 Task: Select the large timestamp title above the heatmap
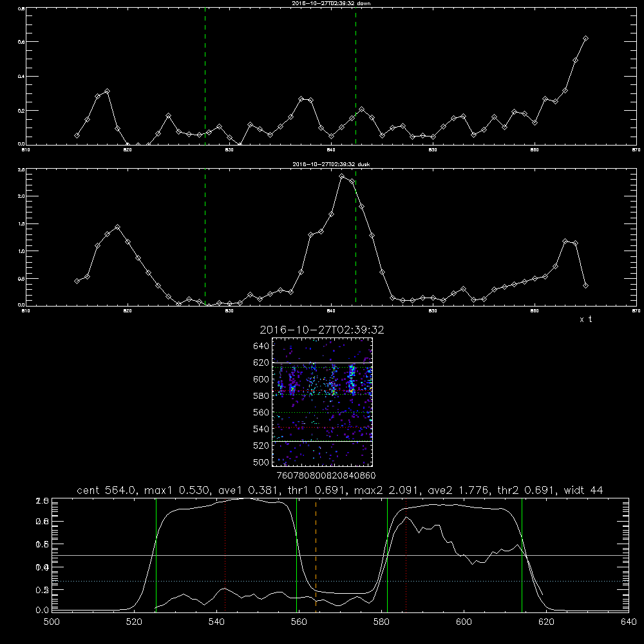(x=322, y=330)
